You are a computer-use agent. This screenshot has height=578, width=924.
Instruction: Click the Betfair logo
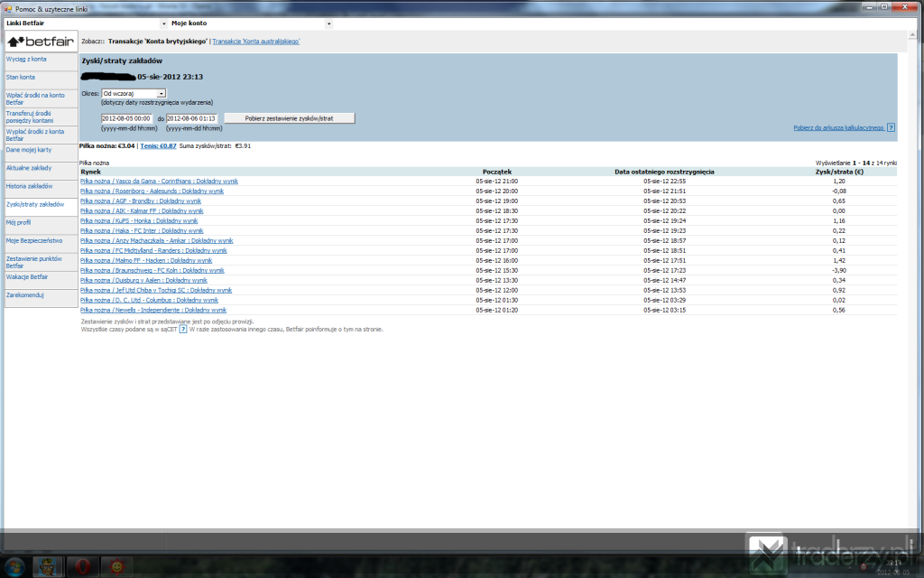41,42
